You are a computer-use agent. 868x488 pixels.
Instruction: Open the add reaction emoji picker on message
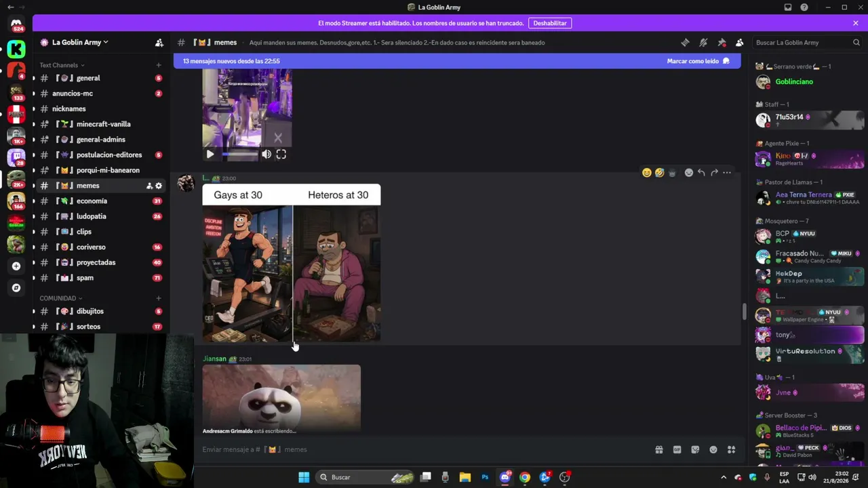click(689, 173)
